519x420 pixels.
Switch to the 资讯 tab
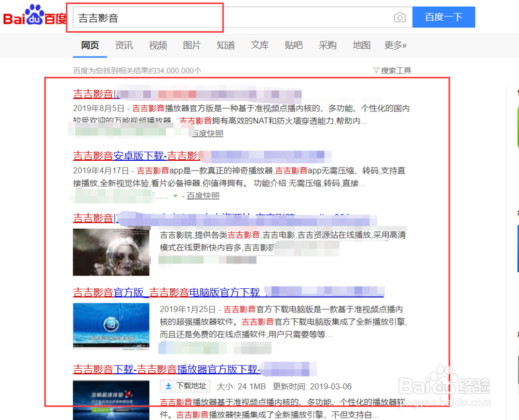tap(124, 45)
